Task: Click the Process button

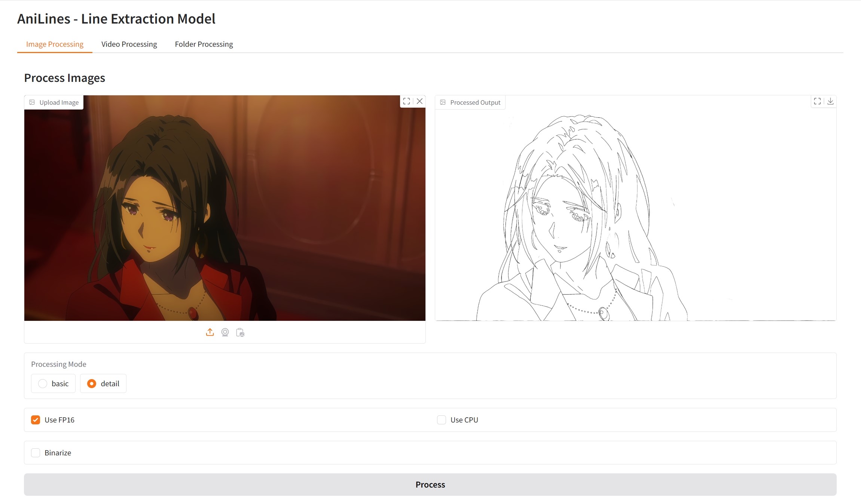Action: (430, 485)
